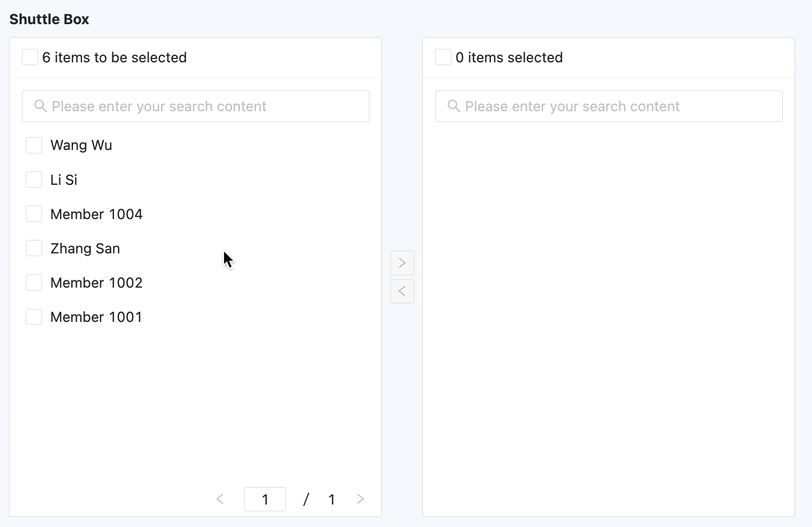Screen dimensions: 812x527
Task: Click the Zhang San list item label
Action: point(85,248)
